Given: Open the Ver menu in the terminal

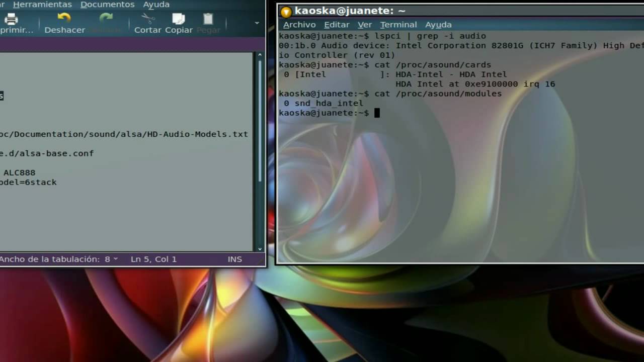Looking at the screenshot, I should 365,25.
